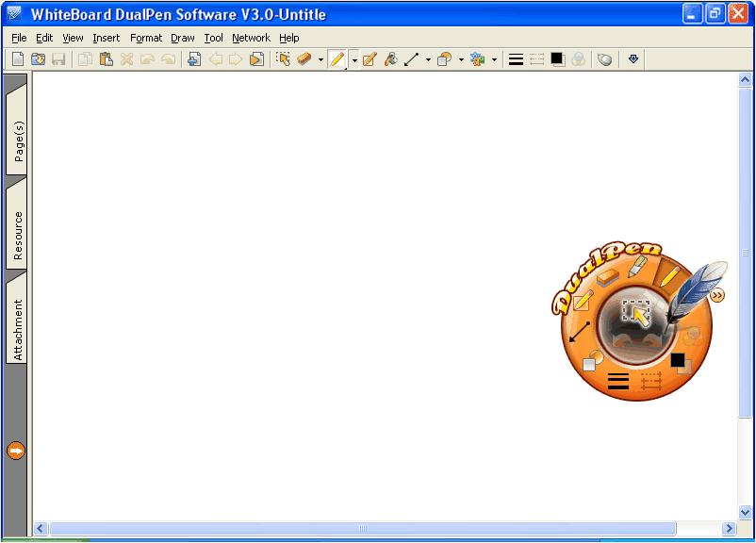Screen dimensions: 756x543
Task: Pick the smart pen on DualPen wheel
Action: [582, 301]
